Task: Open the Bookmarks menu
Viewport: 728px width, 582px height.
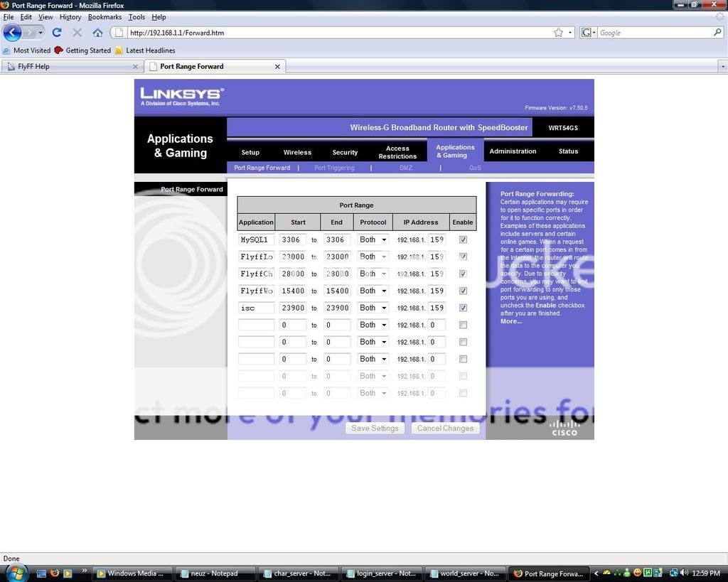Action: point(105,17)
